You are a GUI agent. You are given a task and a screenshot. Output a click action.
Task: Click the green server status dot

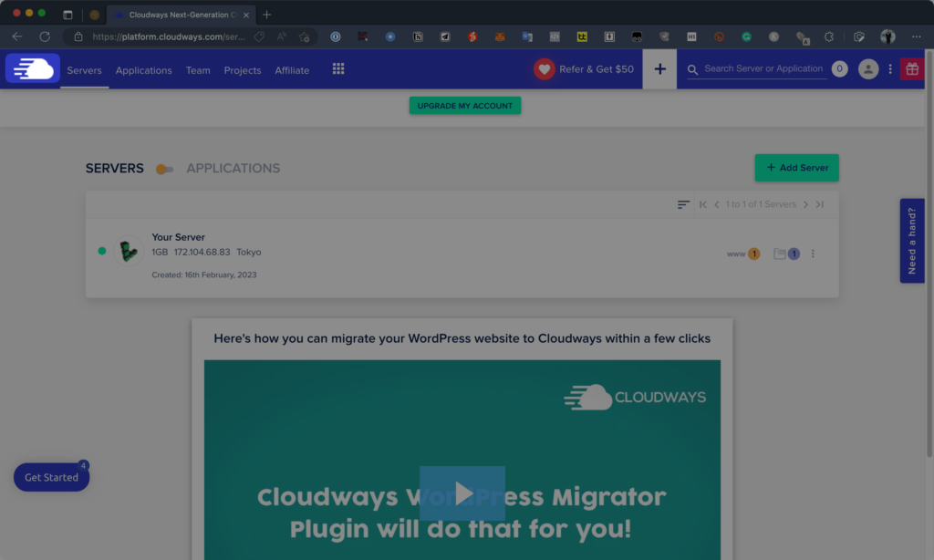(x=102, y=251)
